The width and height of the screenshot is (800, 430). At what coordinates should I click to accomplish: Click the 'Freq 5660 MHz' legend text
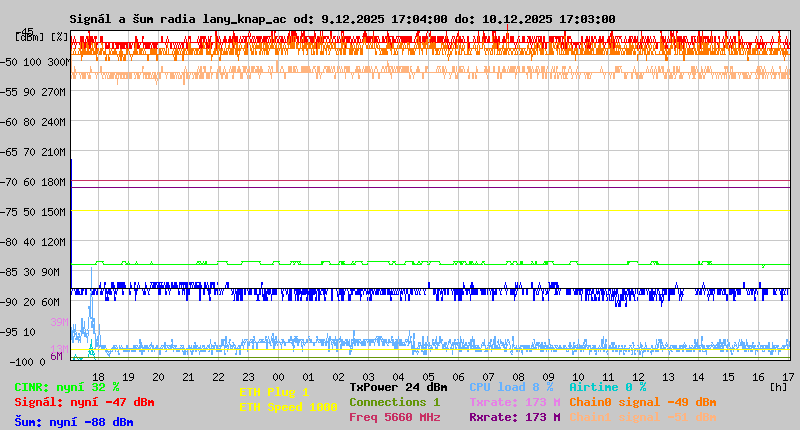point(394,417)
